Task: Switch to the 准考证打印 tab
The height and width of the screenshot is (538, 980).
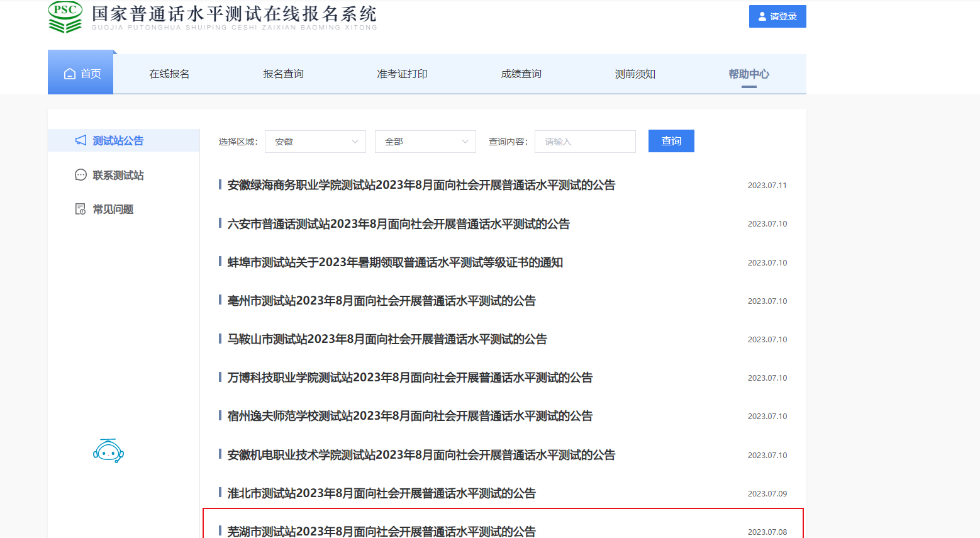Action: (x=402, y=74)
